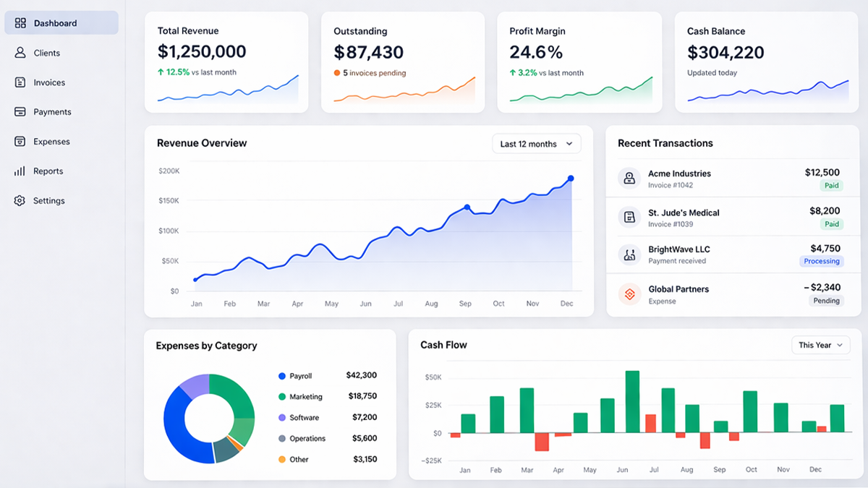
Task: Click the December data point on Revenue chart
Action: (x=571, y=177)
